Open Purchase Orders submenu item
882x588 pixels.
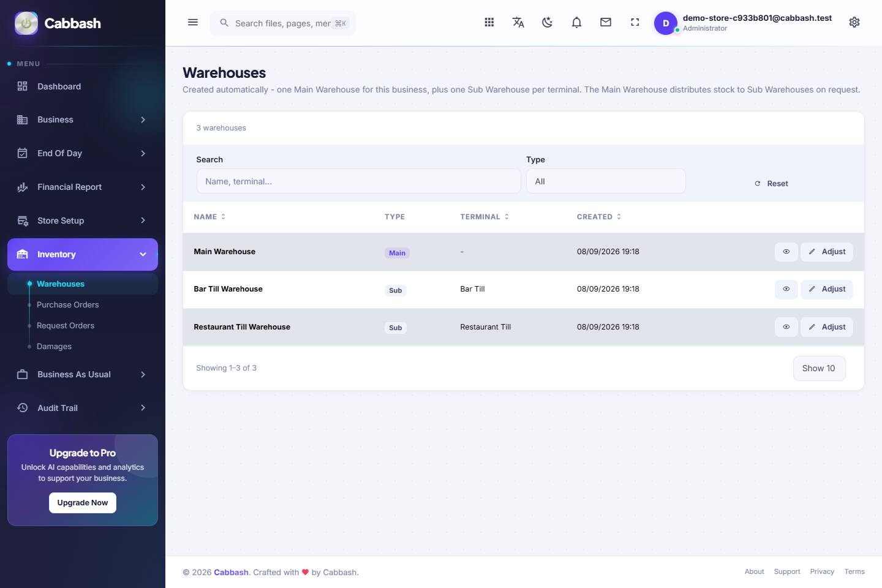67,304
